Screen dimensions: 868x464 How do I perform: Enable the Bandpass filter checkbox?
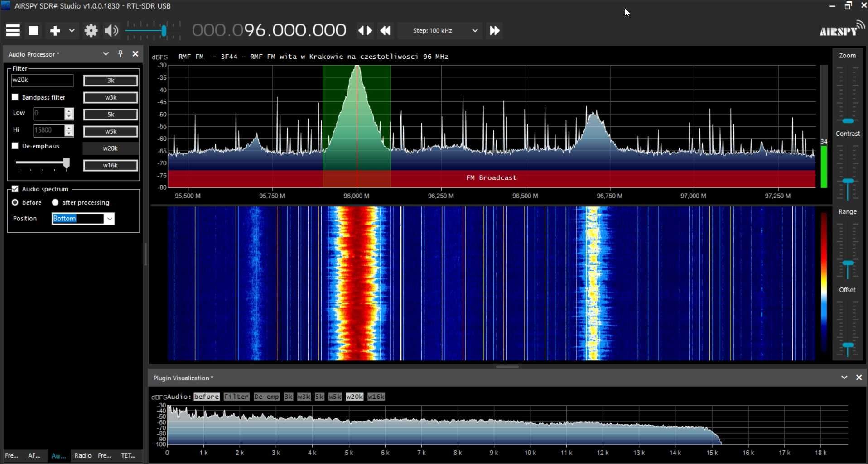[x=15, y=97]
